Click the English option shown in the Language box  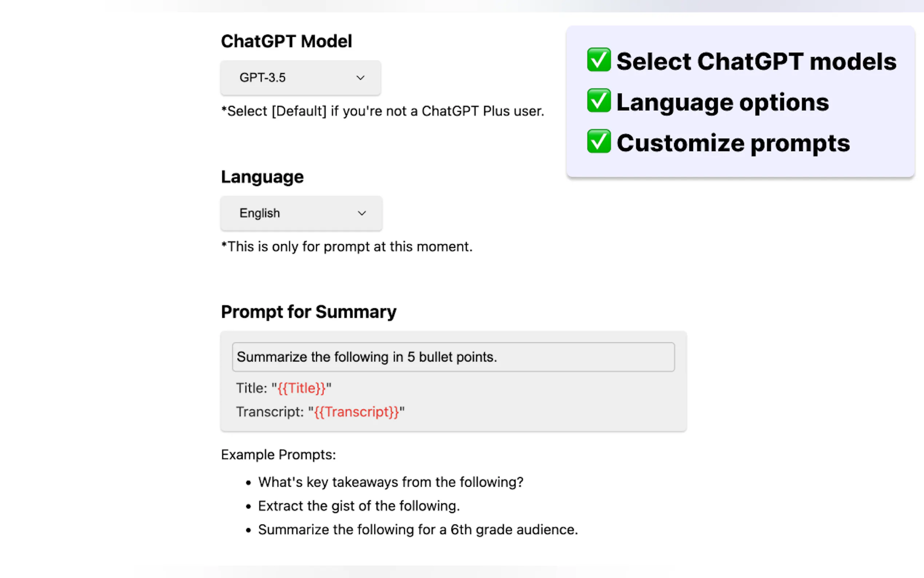(x=259, y=213)
